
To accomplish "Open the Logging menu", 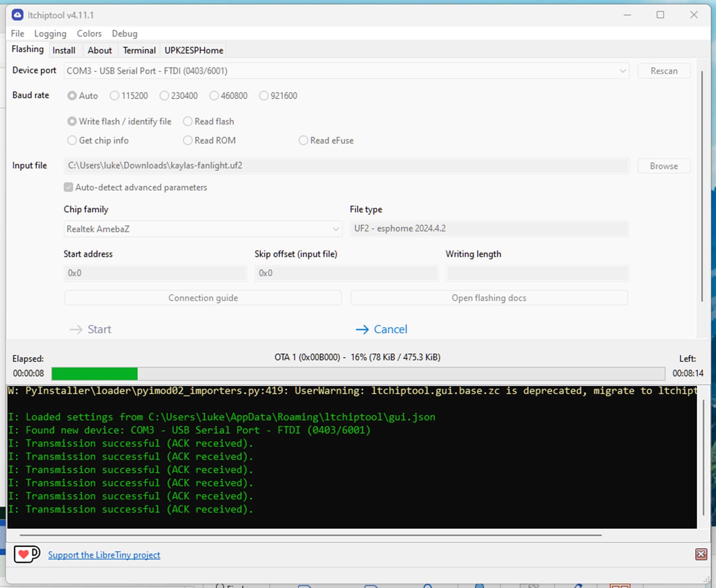I will pos(50,34).
